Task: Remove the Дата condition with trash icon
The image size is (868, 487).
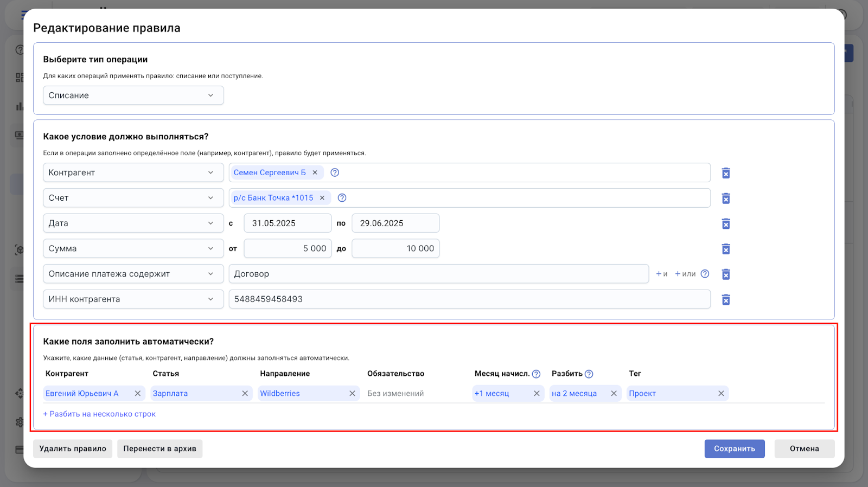Action: coord(726,223)
